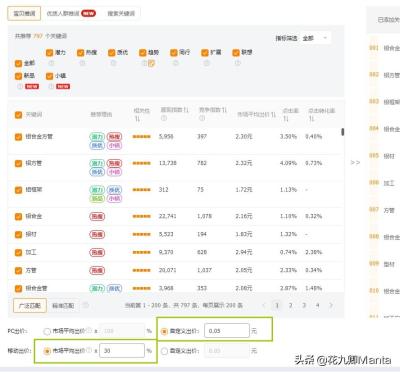This screenshot has width=400, height=374.
Task: Select the first recommend-words tab
Action: click(x=24, y=13)
